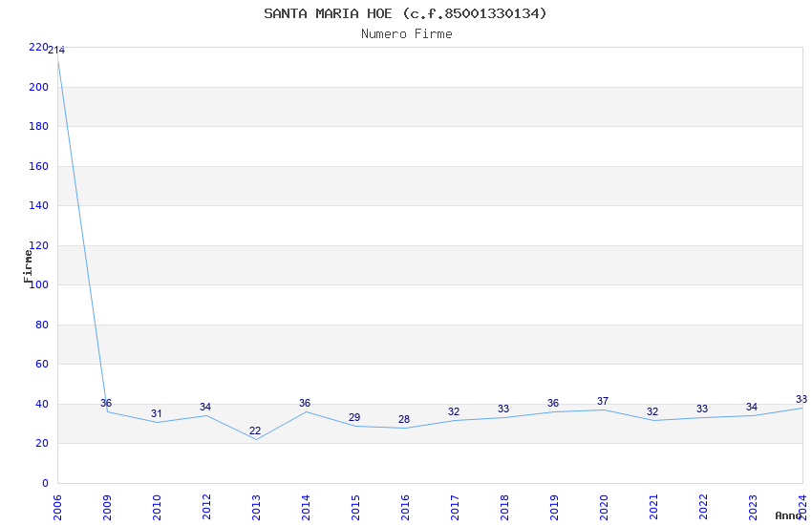The width and height of the screenshot is (812, 525).
Task: Select the 28 data label above 2016
Action: click(x=404, y=419)
